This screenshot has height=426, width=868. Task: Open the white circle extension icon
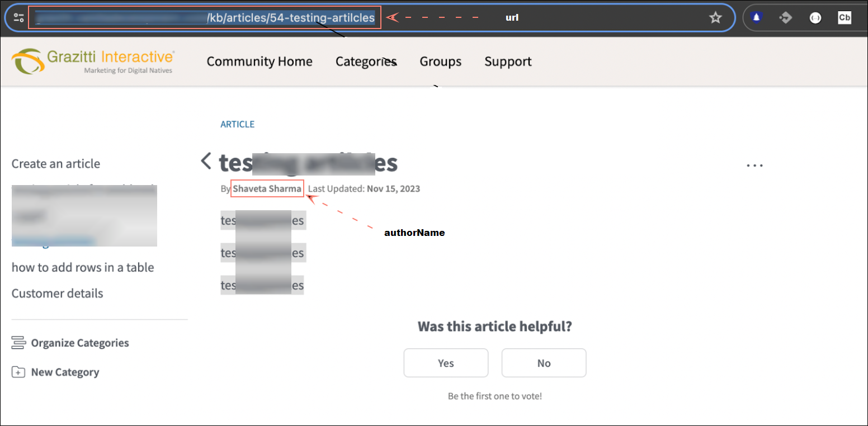[815, 18]
